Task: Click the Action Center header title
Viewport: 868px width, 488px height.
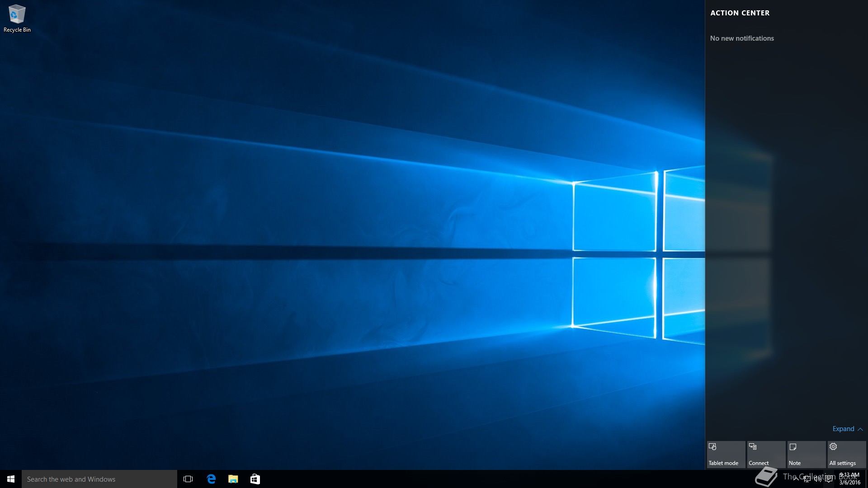Action: pos(740,13)
